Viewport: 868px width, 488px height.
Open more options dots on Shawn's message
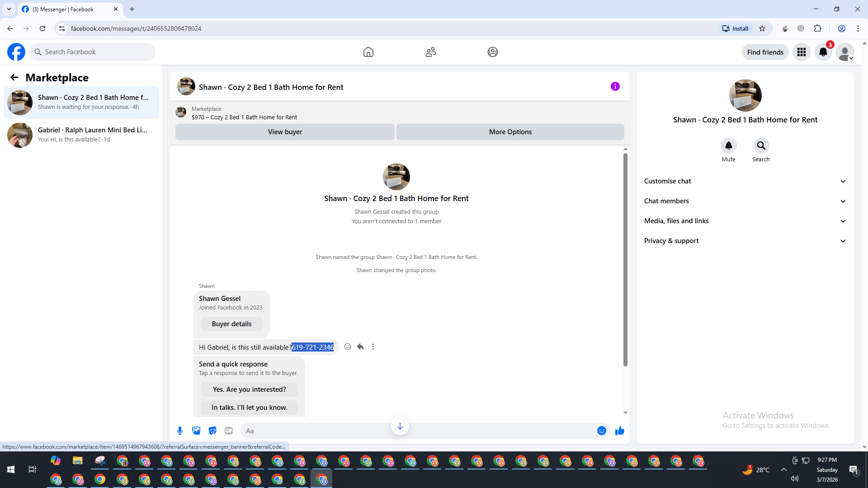(x=373, y=347)
